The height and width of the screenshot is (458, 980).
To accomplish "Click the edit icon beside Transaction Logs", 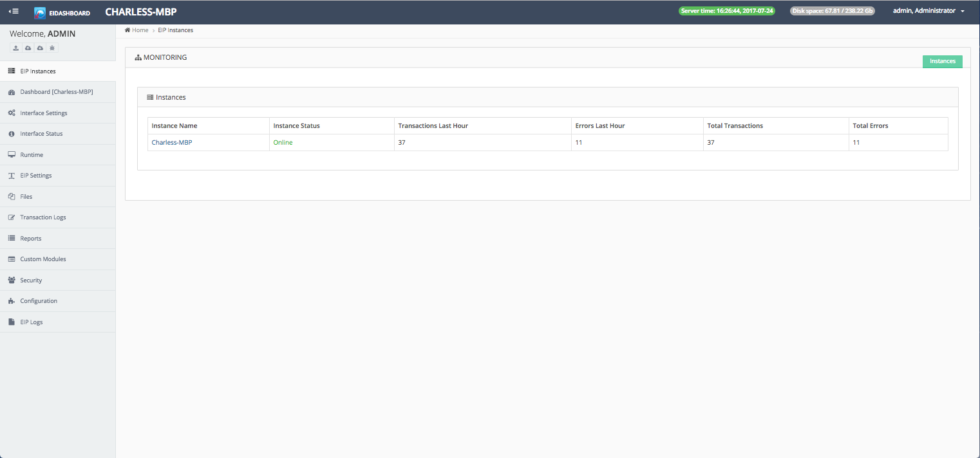I will point(12,217).
